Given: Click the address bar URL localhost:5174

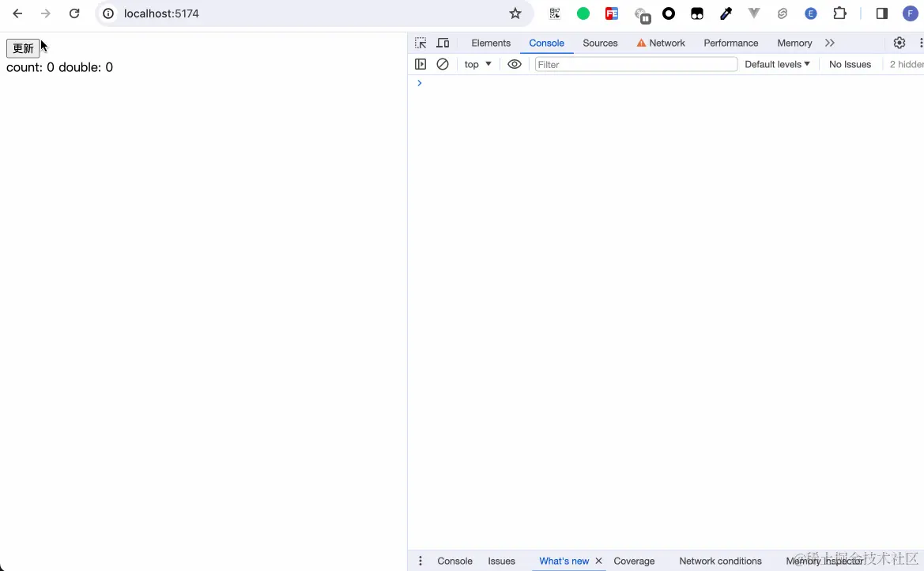Looking at the screenshot, I should tap(161, 13).
